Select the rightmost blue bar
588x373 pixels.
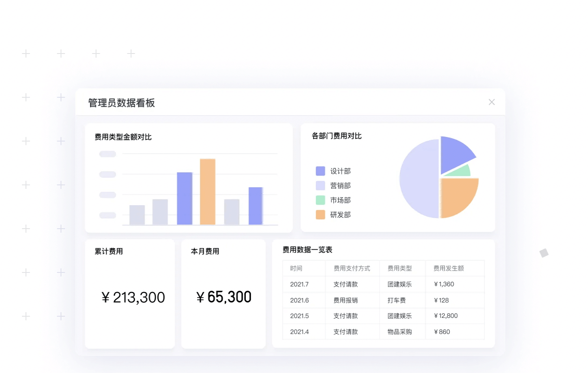point(255,206)
